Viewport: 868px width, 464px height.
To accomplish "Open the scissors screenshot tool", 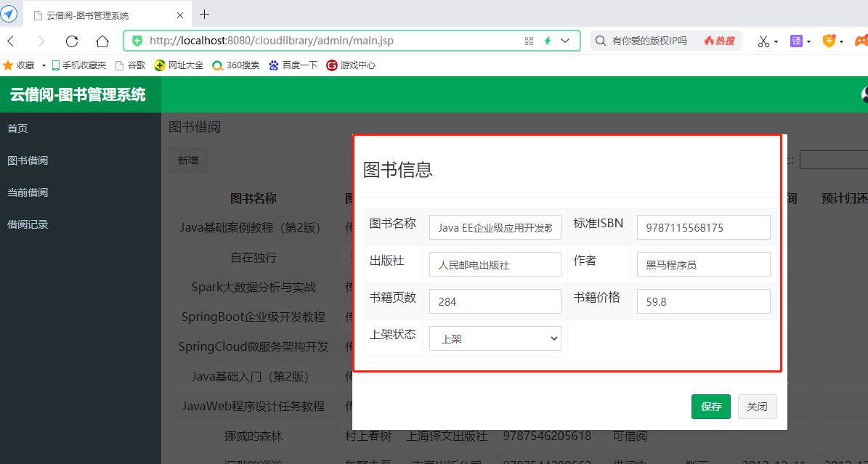I will click(x=764, y=41).
